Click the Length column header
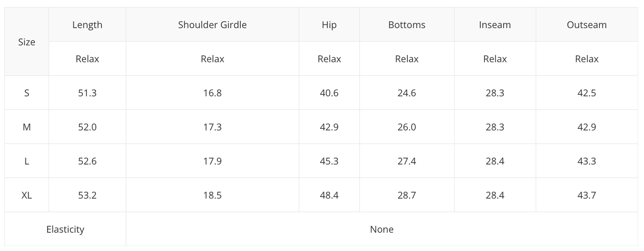 pyautogui.click(x=87, y=25)
